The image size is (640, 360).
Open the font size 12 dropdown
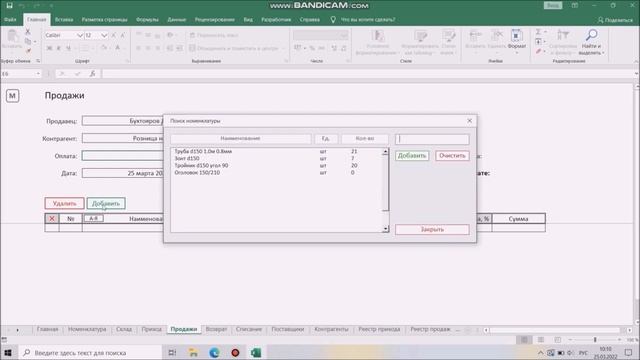104,36
